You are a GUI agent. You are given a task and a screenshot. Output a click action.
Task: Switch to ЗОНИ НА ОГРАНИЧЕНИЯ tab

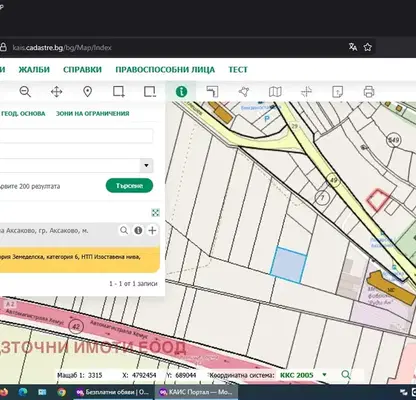point(92,114)
